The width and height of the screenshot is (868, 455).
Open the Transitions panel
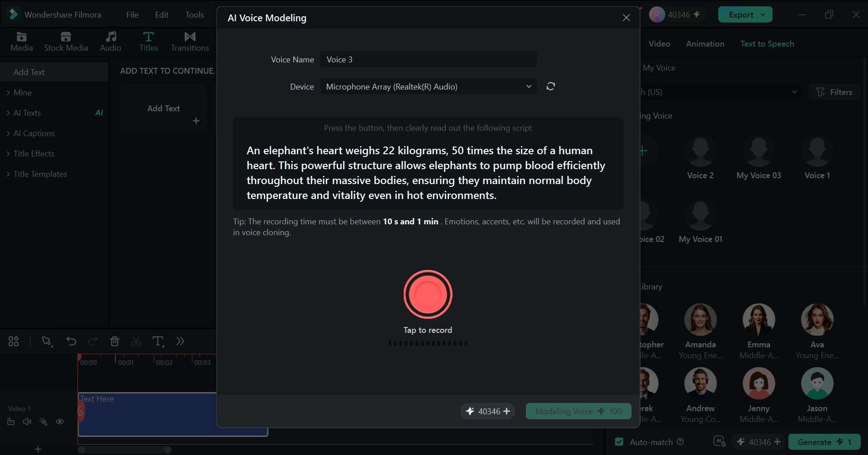point(190,42)
